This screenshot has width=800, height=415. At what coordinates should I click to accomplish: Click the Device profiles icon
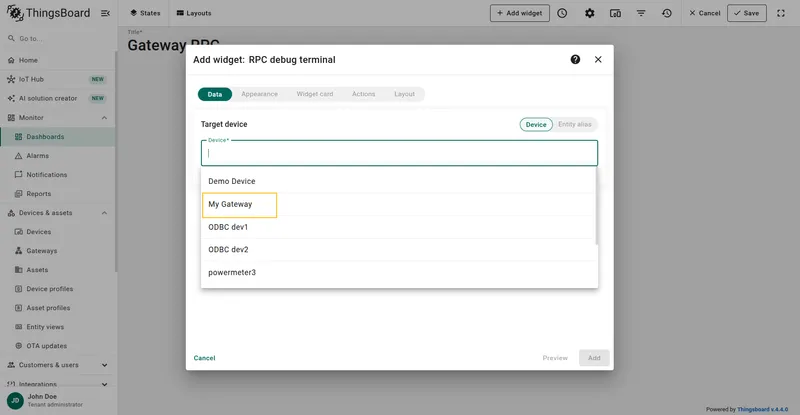pos(18,289)
